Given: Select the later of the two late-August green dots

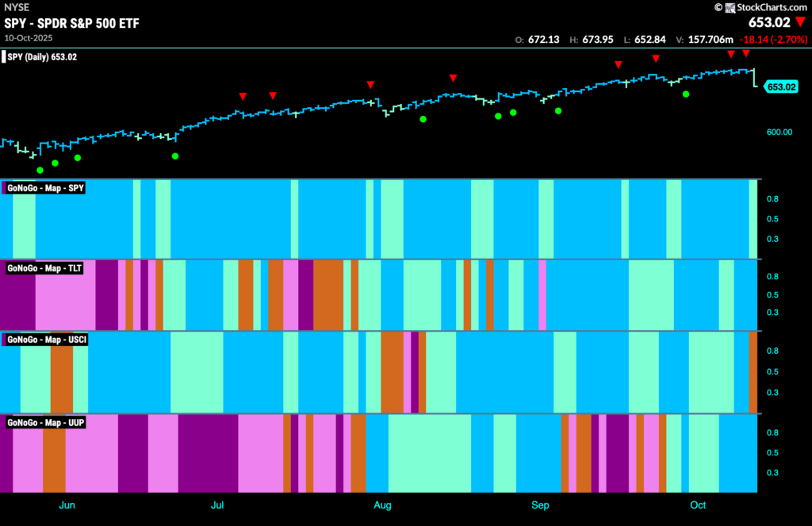Looking at the screenshot, I should point(513,113).
